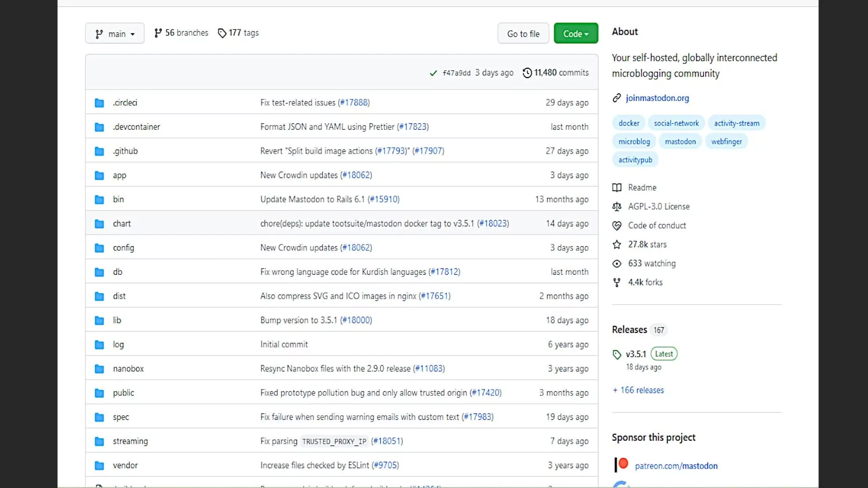Click the app folder tree item
The height and width of the screenshot is (488, 868).
[119, 174]
